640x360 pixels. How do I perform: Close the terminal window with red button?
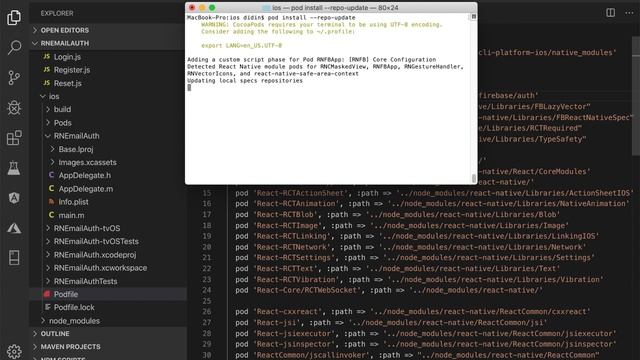[192, 7]
